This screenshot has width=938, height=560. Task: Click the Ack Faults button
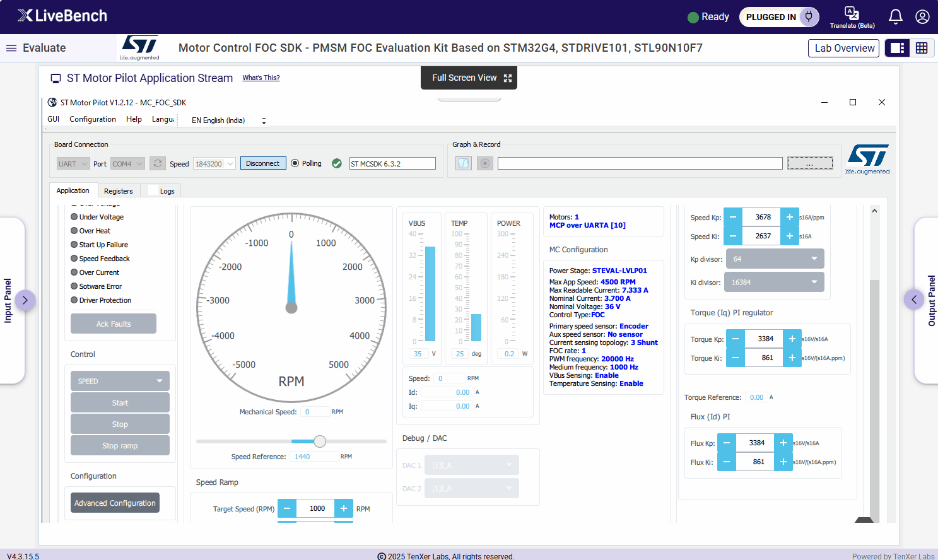point(114,324)
